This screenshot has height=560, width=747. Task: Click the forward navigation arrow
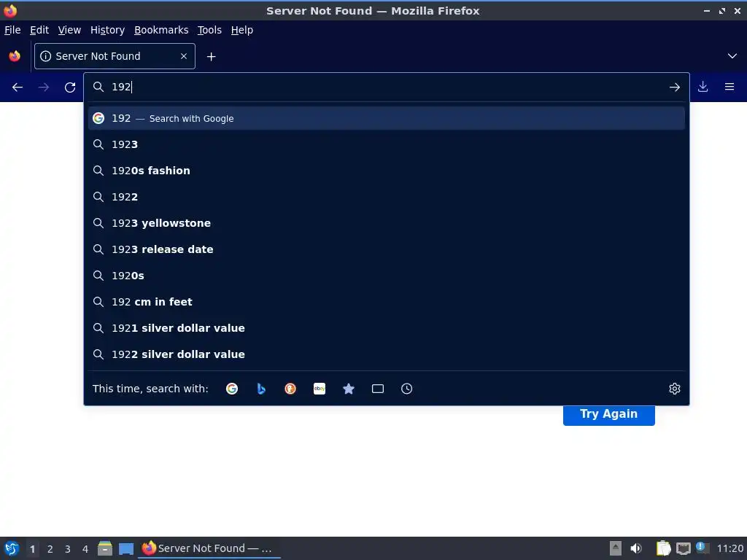point(43,87)
